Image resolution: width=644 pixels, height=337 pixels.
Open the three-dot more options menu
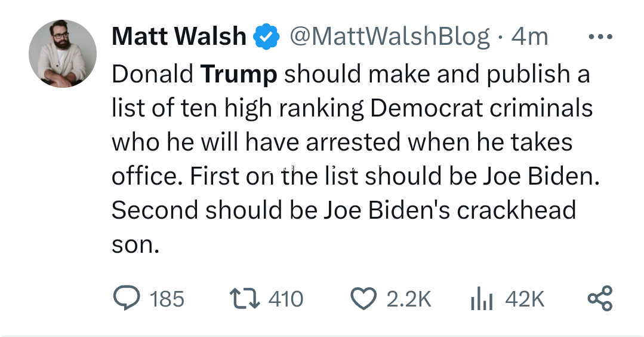600,37
